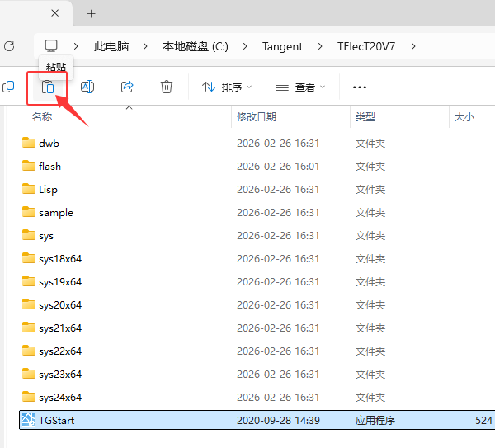Screen dimensions: 495x448
Task: Select the sys20x64 folder
Action: point(60,305)
